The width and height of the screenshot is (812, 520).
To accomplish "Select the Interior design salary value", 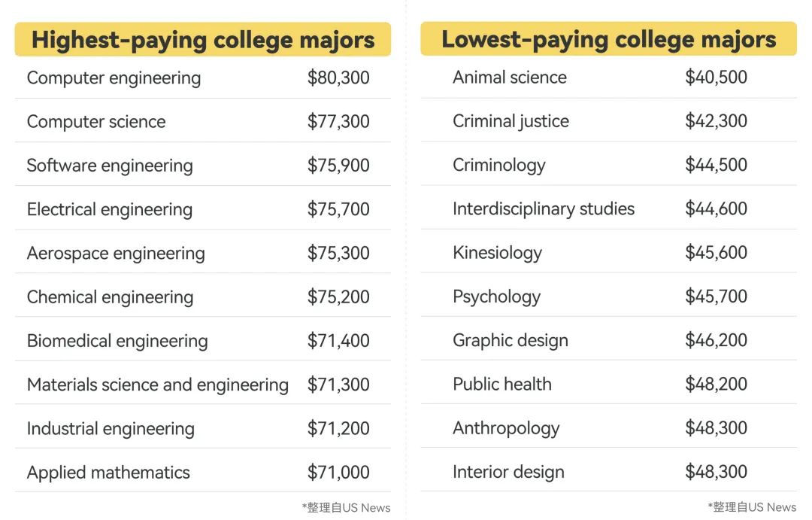I will (x=716, y=472).
